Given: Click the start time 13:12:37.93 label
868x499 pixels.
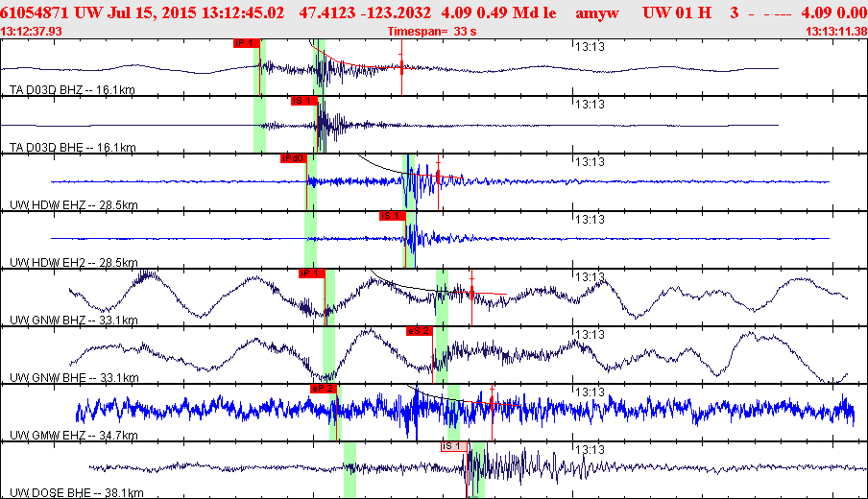Looking at the screenshot, I should [32, 32].
